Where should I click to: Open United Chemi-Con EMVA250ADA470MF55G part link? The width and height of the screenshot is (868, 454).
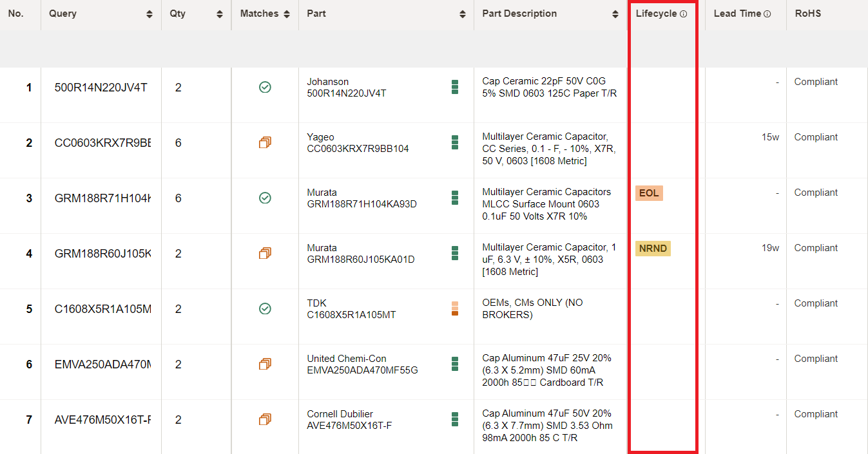pyautogui.click(x=362, y=364)
